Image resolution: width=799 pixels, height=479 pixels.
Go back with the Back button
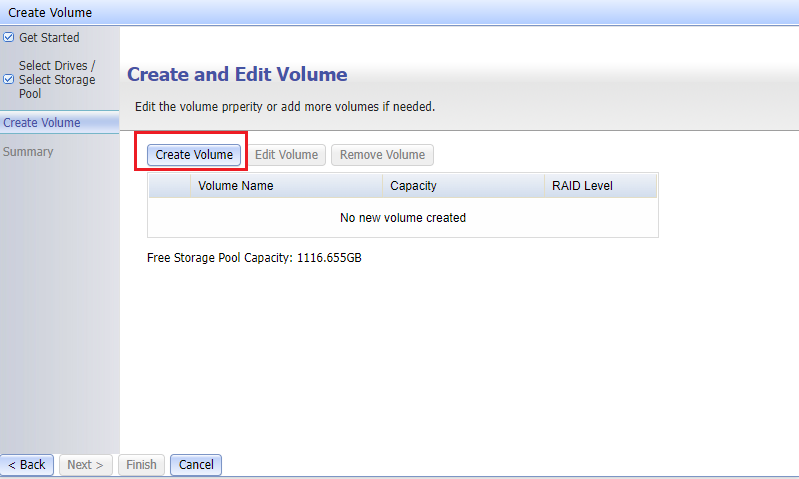(x=27, y=465)
